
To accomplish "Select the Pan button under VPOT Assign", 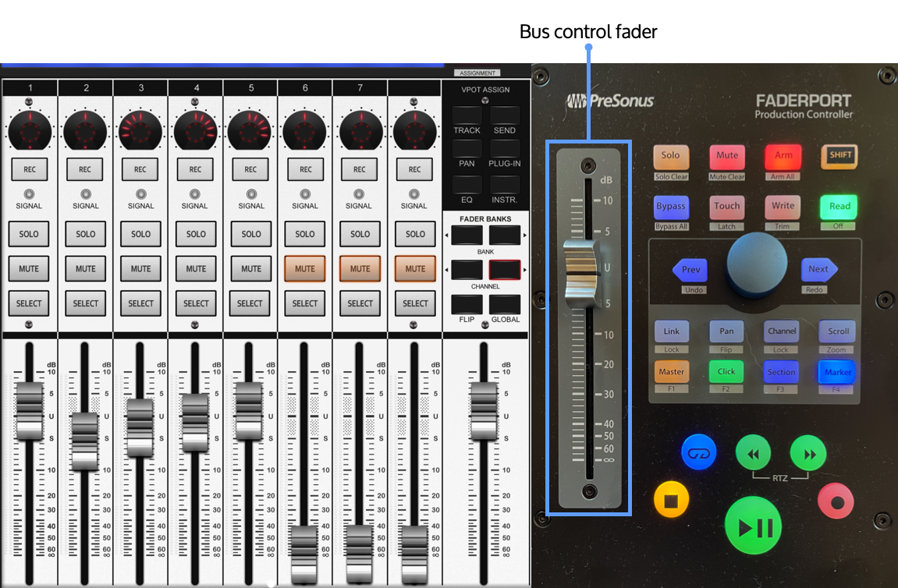I will 467,150.
